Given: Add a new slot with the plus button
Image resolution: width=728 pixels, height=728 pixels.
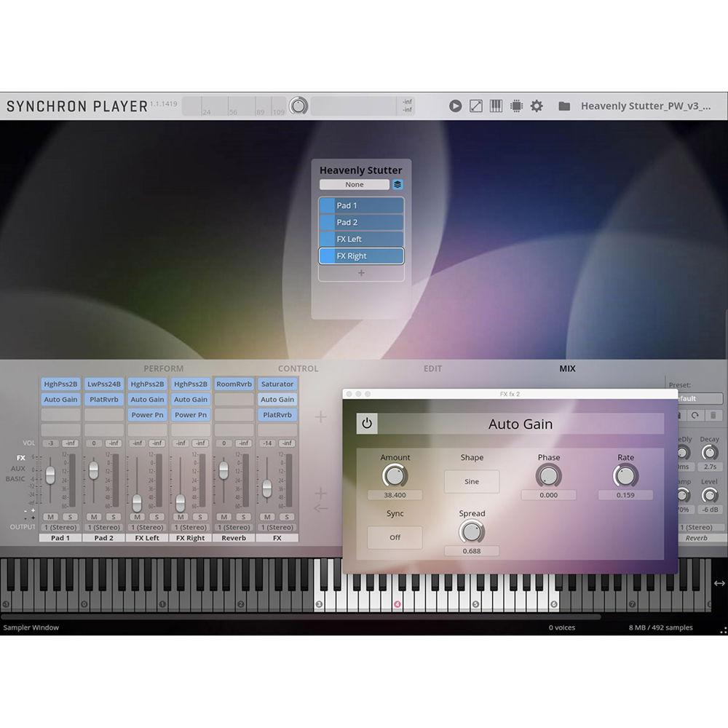Looking at the screenshot, I should 361,273.
